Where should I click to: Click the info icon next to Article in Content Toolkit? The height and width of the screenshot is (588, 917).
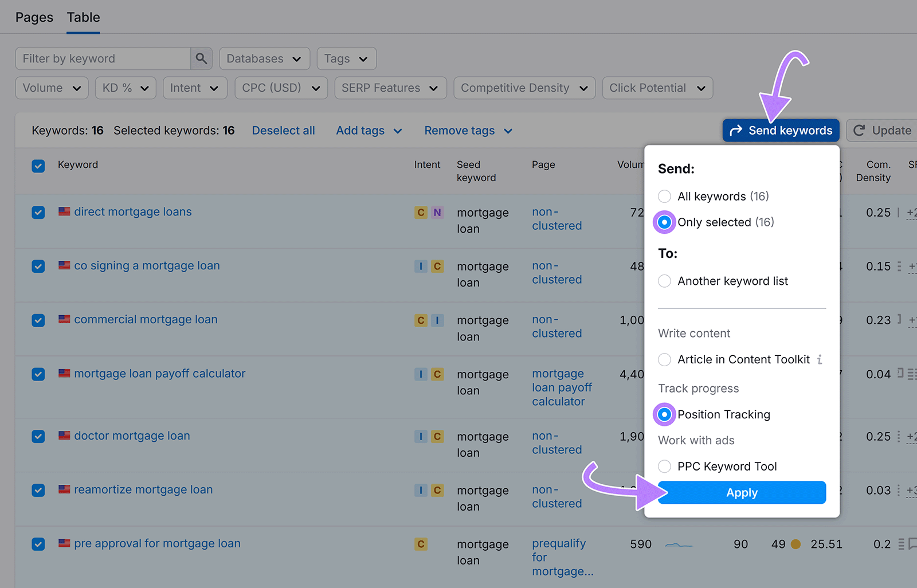[821, 359]
